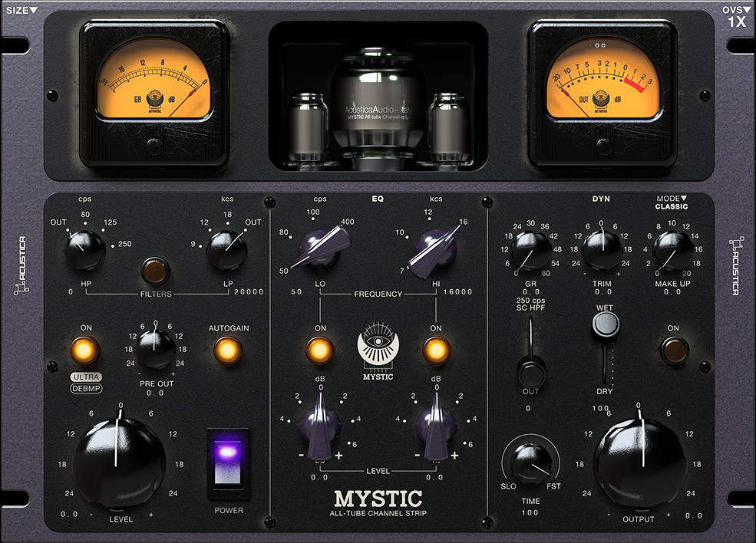
Task: Click the LP value readout 20000
Action: point(249,292)
